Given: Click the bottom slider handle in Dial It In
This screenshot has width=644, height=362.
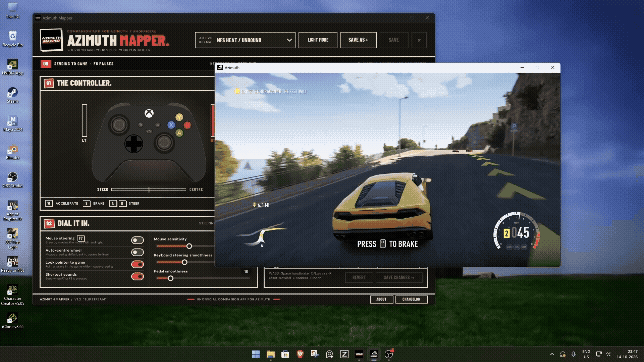Looking at the screenshot, I should click(x=170, y=278).
